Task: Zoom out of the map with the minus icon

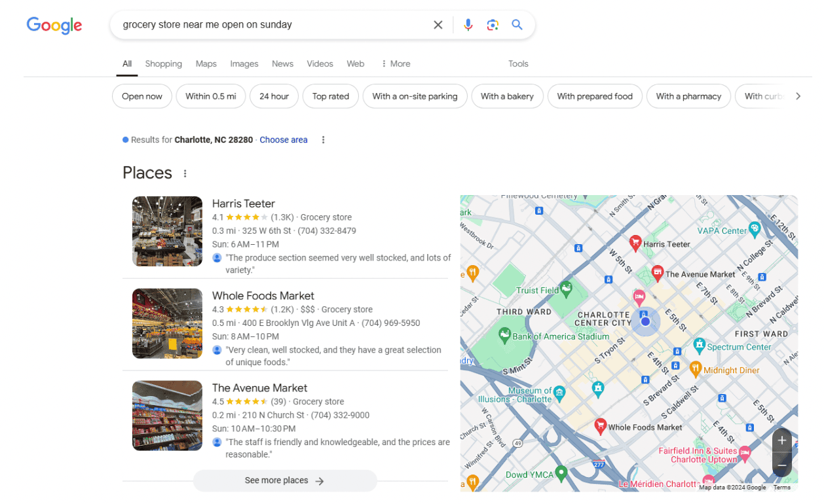Action: click(782, 465)
